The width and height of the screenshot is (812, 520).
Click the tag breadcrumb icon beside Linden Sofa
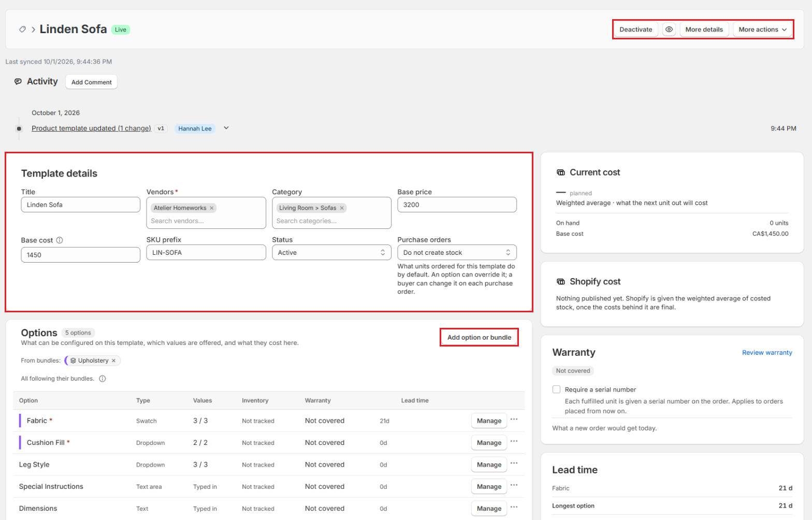(x=22, y=30)
